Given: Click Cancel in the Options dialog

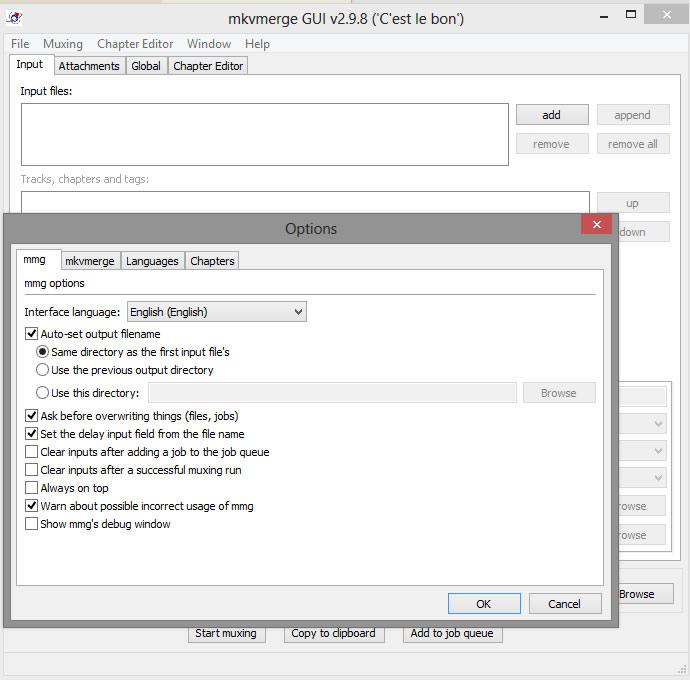Looking at the screenshot, I should click(565, 603).
